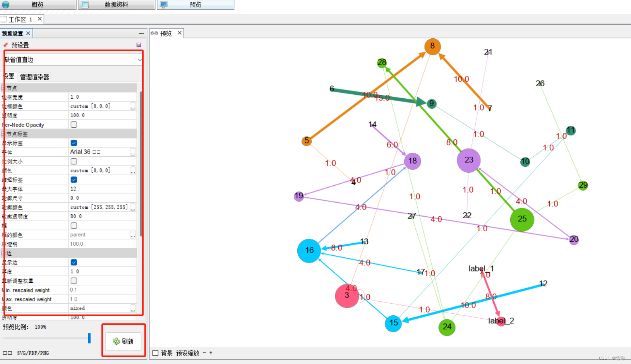The image size is (631, 364).
Task: Click the 轮廓透明度 80.0 value field
Action: coord(103,216)
